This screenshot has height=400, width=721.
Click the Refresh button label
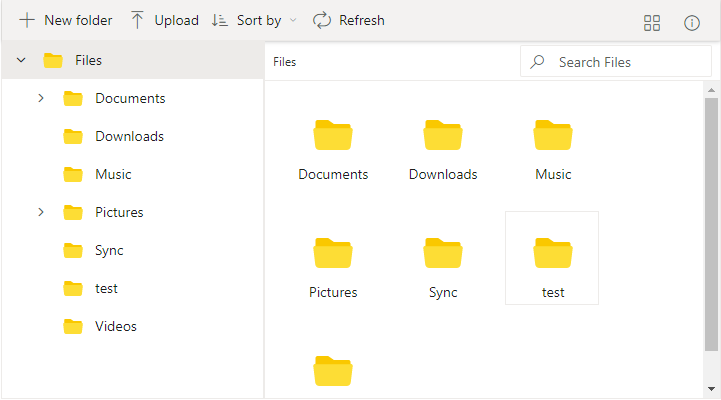tap(362, 21)
